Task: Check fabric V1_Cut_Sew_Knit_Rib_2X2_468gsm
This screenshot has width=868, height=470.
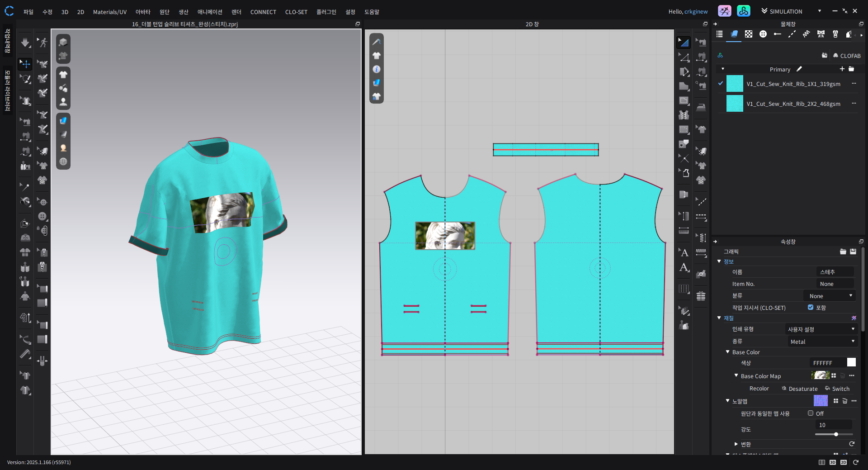Action: tap(721, 104)
